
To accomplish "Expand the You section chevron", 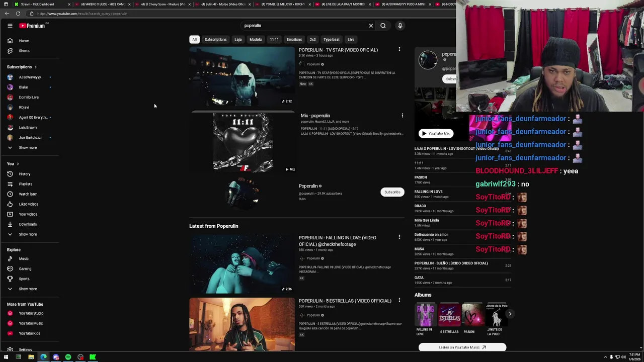I will pos(18,164).
